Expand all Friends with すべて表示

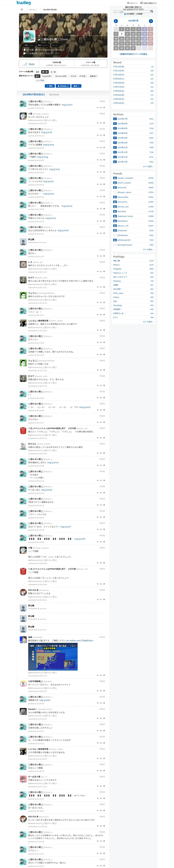148,250
